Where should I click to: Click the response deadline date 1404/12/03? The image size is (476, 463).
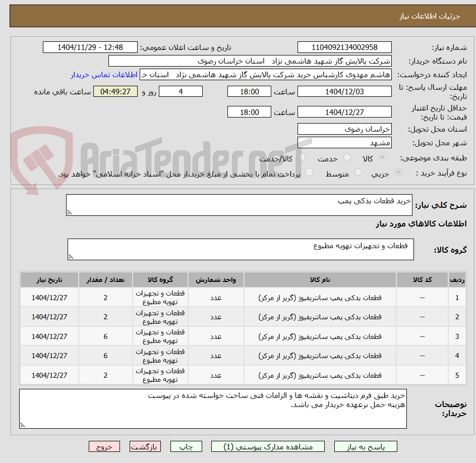click(x=344, y=91)
